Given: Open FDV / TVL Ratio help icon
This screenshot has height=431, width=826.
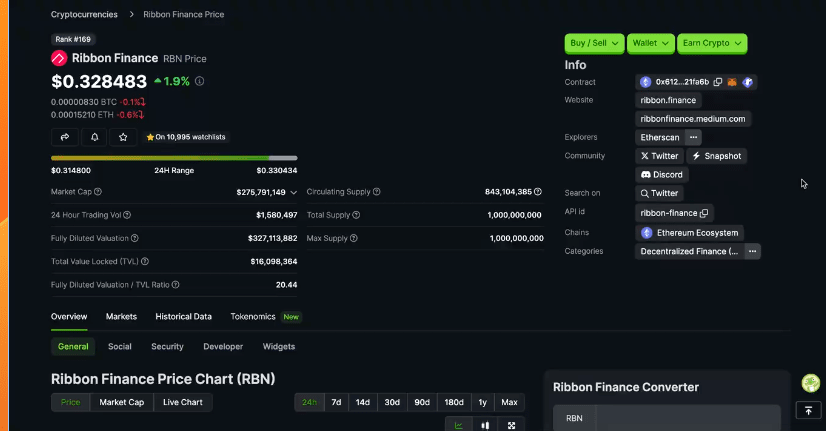Looking at the screenshot, I should click(x=176, y=285).
